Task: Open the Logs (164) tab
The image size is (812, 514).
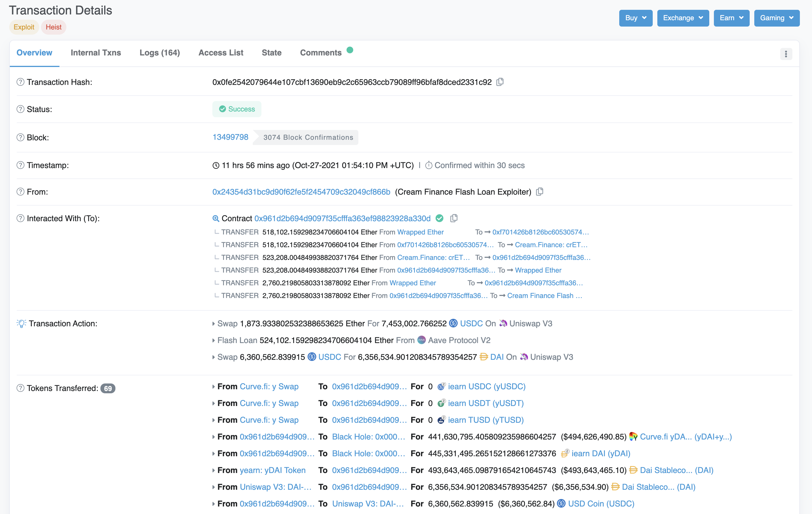Action: (x=160, y=53)
